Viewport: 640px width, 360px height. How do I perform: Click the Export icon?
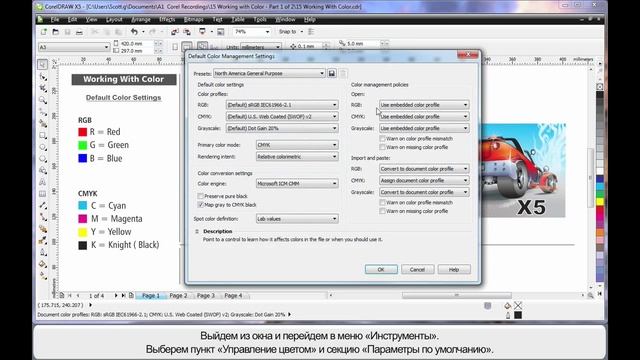point(187,32)
